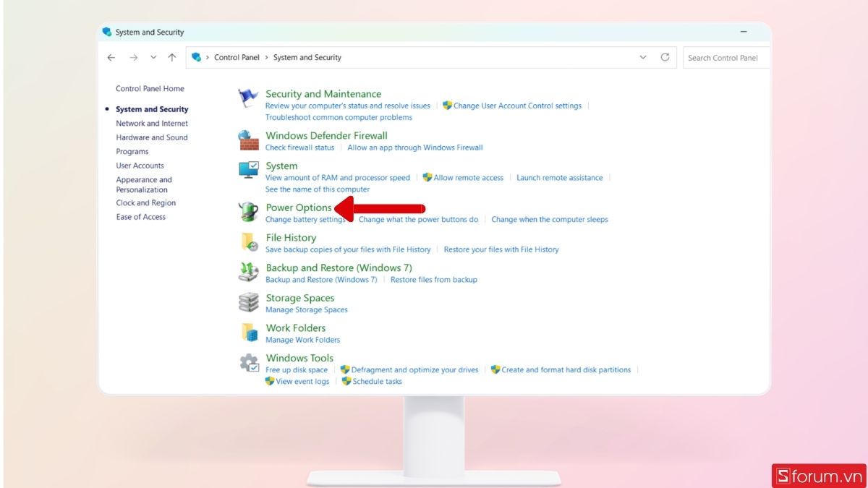This screenshot has height=488, width=868.
Task: Expand the chevron before Control Panel breadcrumb
Action: pyautogui.click(x=208, y=57)
